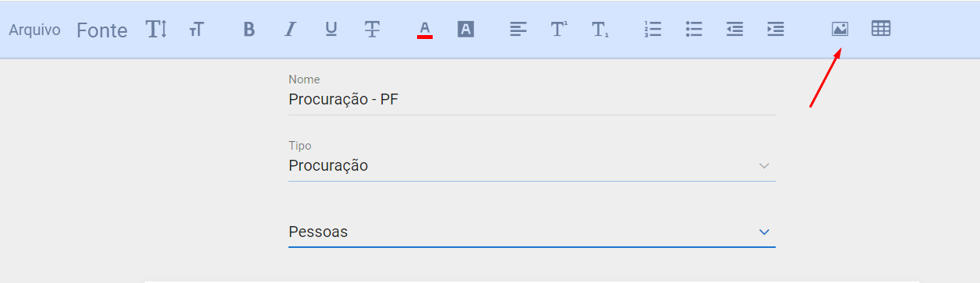Edit the Nome field text

click(532, 99)
